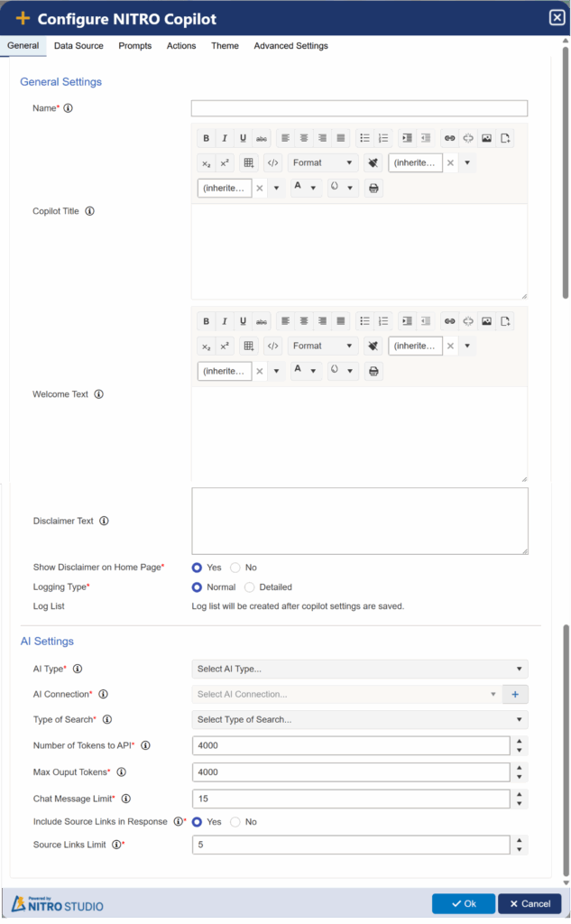
Task: Center text in Copilot Title editor
Action: [303, 138]
